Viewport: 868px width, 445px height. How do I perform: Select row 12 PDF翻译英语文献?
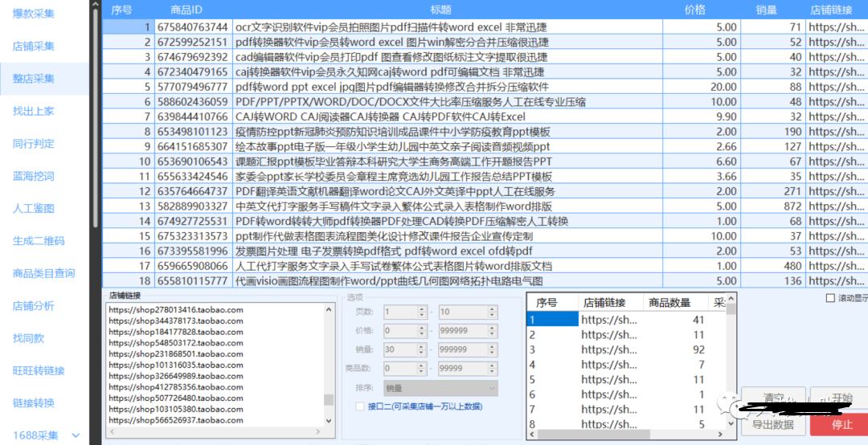click(x=485, y=191)
